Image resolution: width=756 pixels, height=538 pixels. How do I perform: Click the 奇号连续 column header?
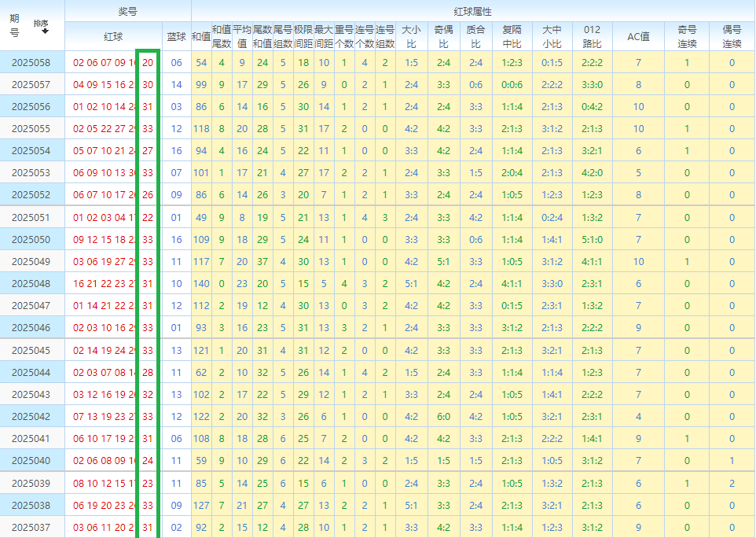point(687,36)
